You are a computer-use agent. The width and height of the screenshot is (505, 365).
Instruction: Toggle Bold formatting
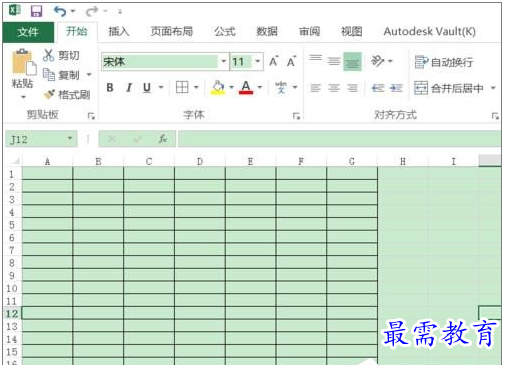point(110,88)
